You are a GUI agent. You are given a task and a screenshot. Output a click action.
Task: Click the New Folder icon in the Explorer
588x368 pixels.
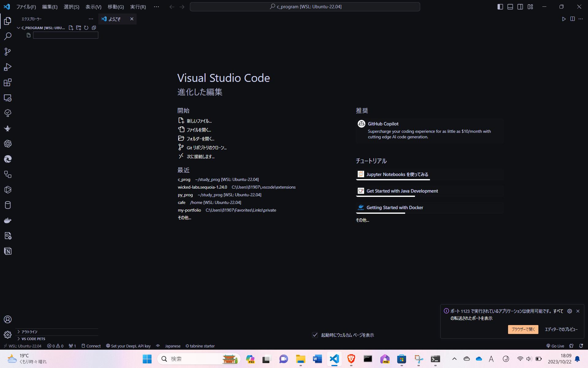coord(78,28)
